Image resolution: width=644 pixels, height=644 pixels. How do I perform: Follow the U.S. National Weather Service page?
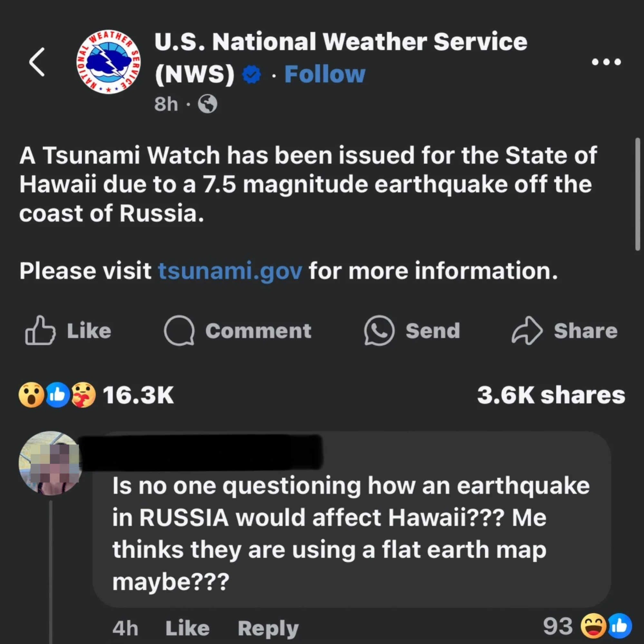(324, 74)
